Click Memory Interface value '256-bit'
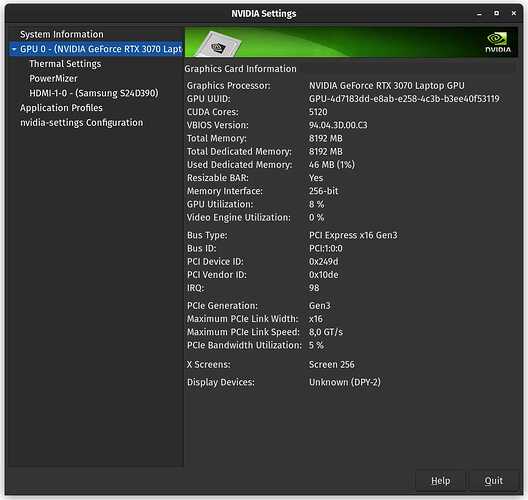The width and height of the screenshot is (528, 500). [x=323, y=191]
